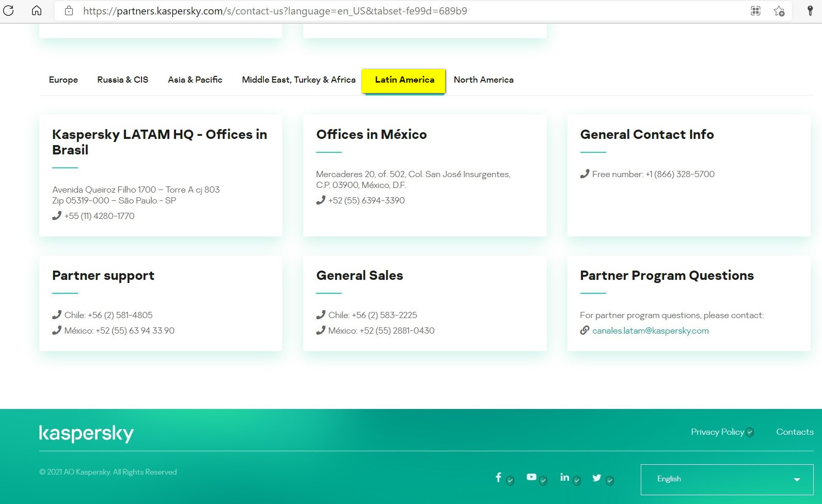Image resolution: width=822 pixels, height=504 pixels.
Task: Open the Asia & Pacific tab
Action: [x=195, y=80]
